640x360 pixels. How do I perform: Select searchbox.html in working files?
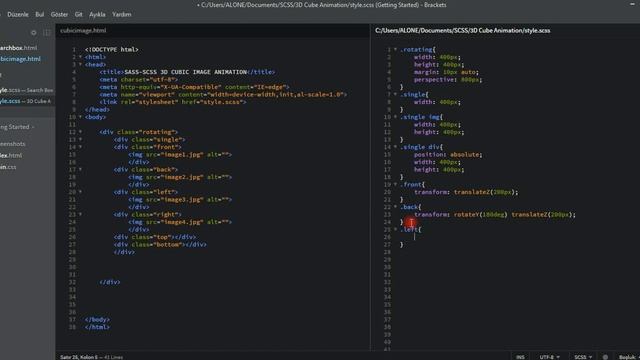(18, 48)
